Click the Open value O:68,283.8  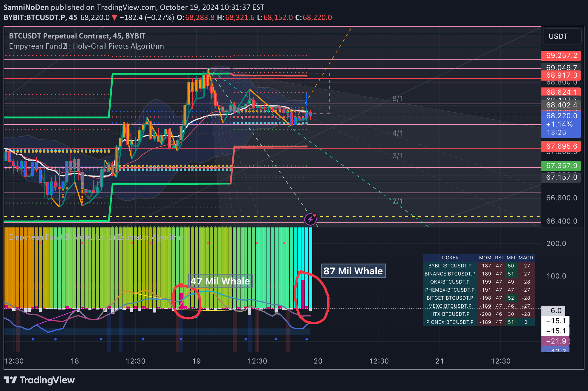195,17
